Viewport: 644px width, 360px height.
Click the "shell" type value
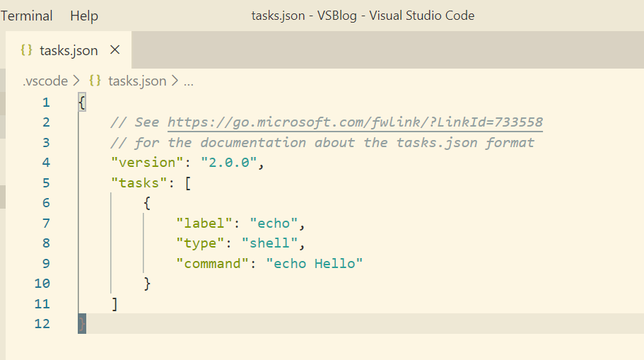tap(269, 243)
